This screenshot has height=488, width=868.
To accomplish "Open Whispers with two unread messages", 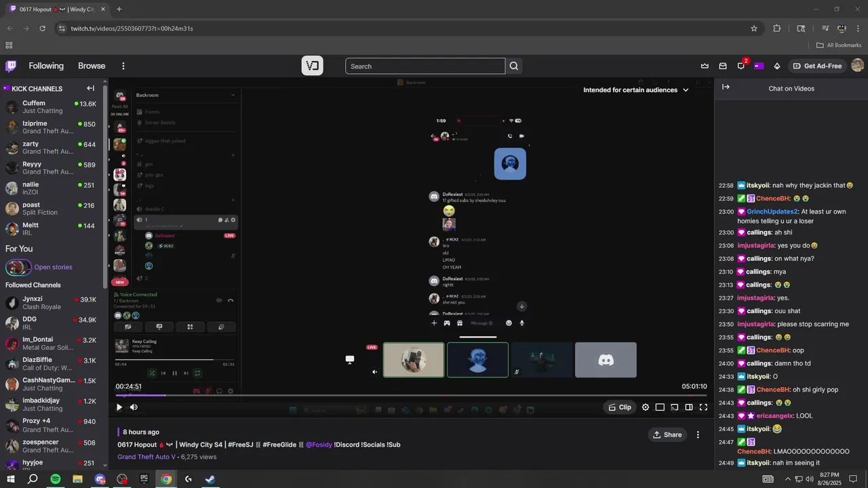I will (741, 66).
